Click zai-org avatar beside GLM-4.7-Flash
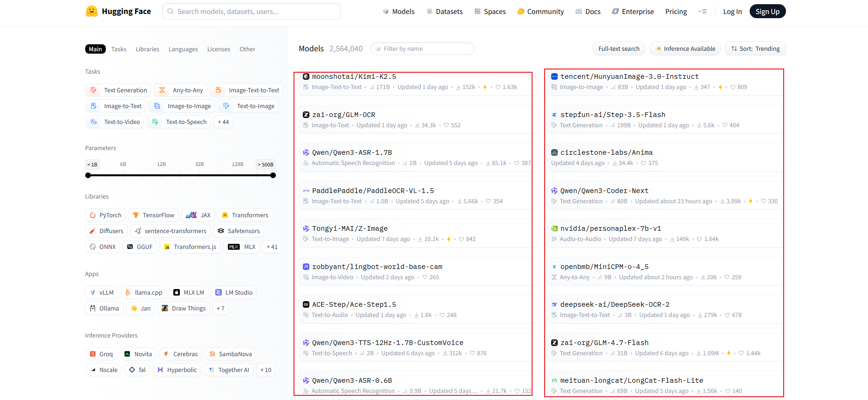 554,343
